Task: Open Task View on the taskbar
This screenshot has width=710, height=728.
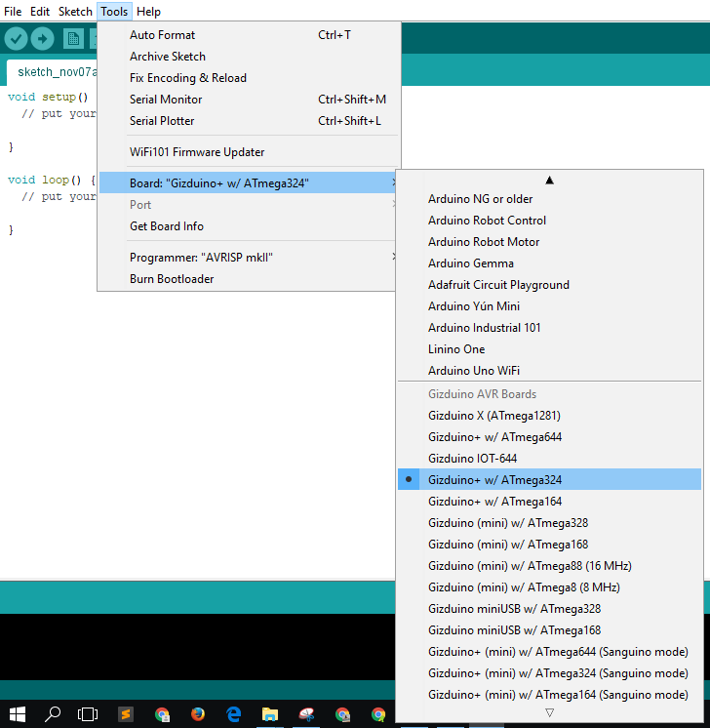Action: coord(88,714)
